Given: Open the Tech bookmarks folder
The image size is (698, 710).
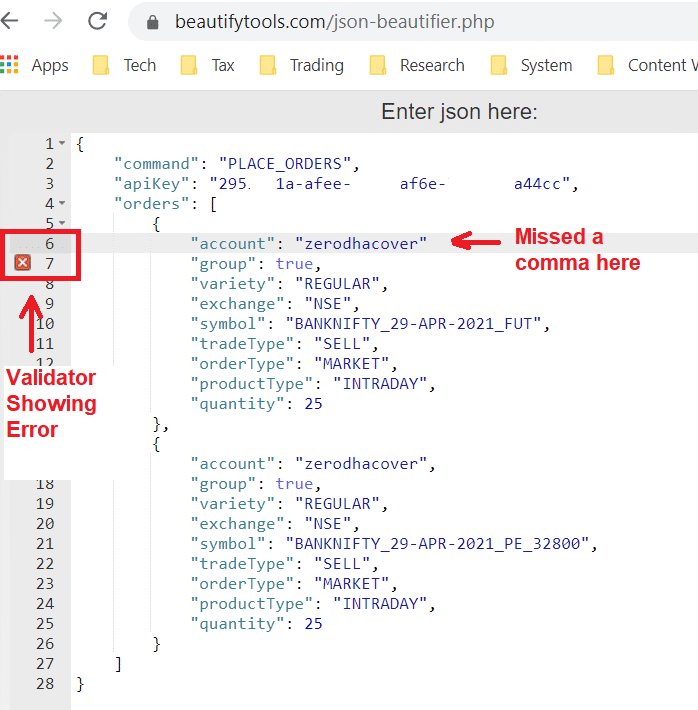Looking at the screenshot, I should (124, 65).
